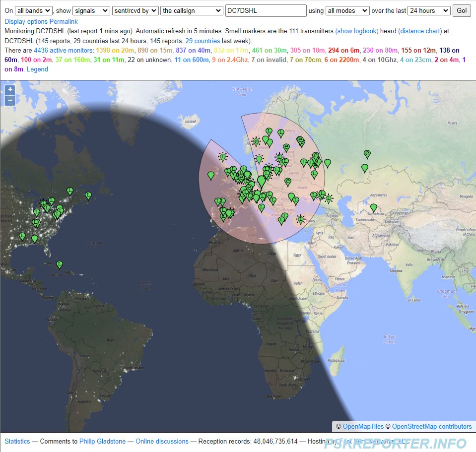This screenshot has width=476, height=452.
Task: Filter by '4 on 23cm' band link
Action: pyautogui.click(x=415, y=60)
